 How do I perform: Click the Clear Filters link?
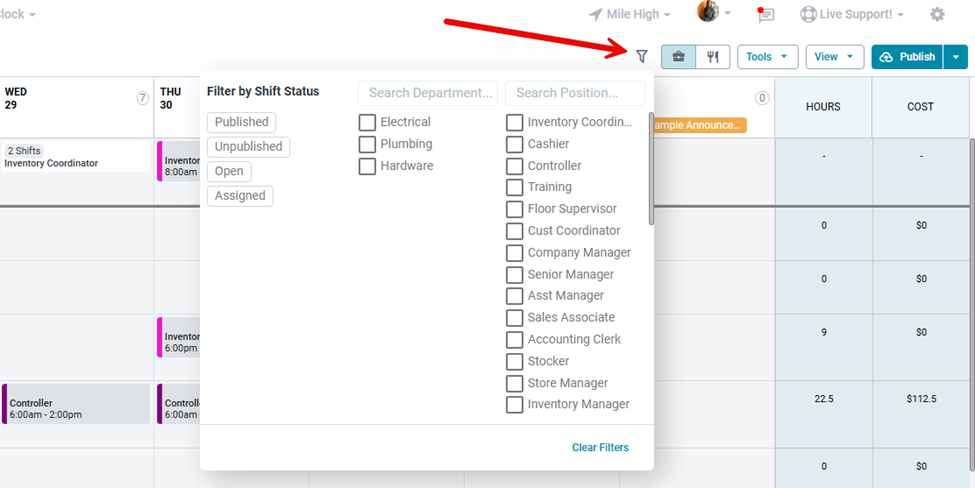click(600, 447)
